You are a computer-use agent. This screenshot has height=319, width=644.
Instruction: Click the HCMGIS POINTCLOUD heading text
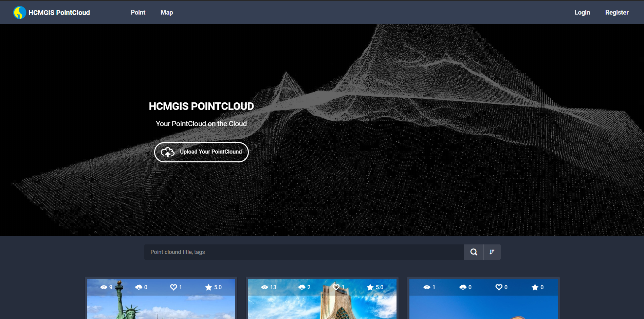tap(201, 106)
